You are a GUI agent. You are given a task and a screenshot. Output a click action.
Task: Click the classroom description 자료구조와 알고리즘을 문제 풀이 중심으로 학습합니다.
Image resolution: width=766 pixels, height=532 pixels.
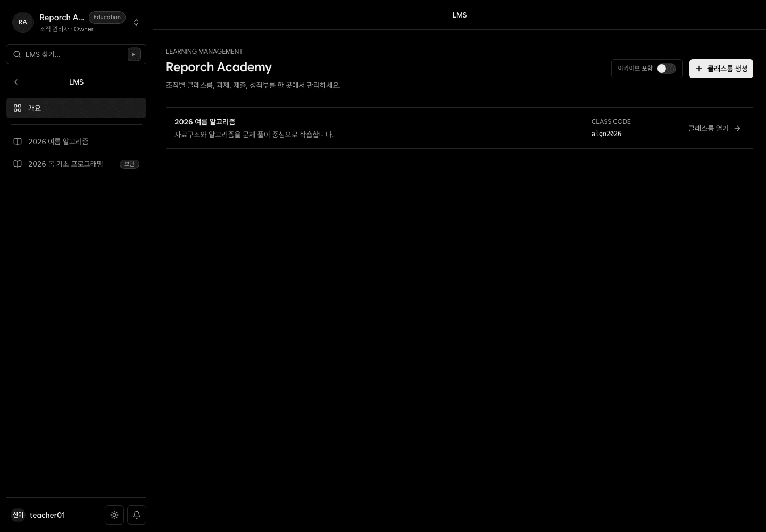point(254,135)
